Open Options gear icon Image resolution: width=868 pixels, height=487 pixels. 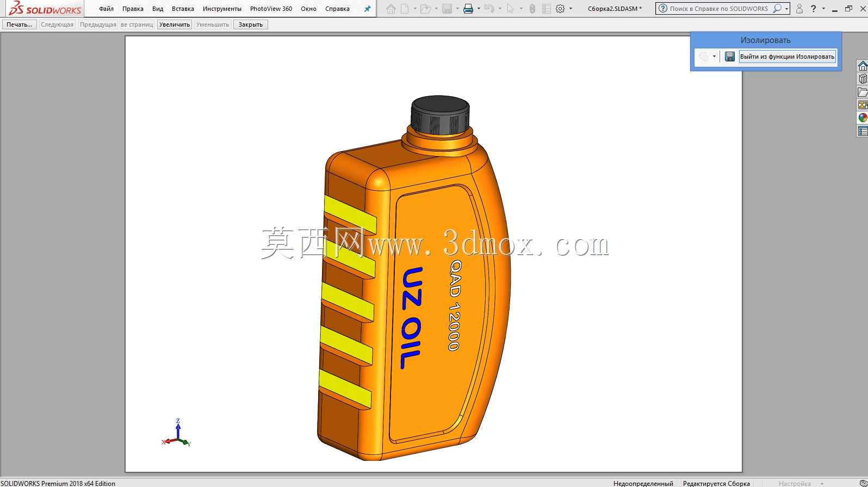(x=560, y=9)
